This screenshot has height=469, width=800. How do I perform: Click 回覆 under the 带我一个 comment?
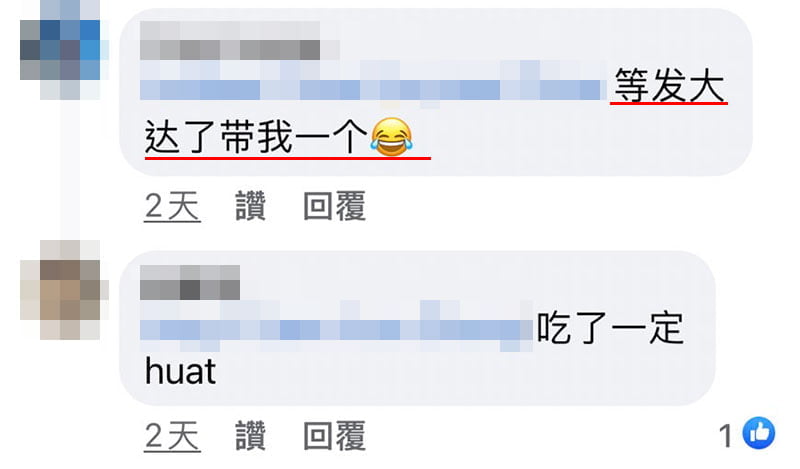pos(335,206)
